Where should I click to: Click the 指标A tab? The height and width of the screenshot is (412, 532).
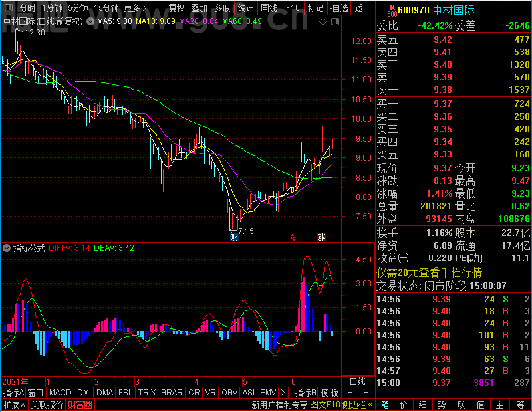tap(13, 393)
